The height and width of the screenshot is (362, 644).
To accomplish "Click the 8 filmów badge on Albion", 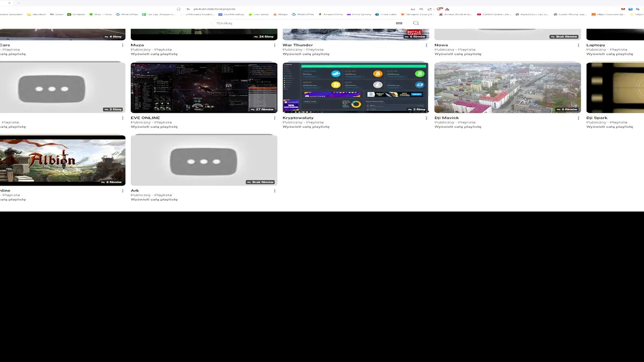I will 112,182.
